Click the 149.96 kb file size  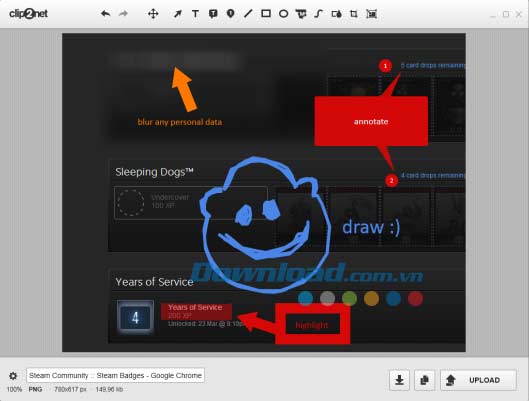click(109, 390)
